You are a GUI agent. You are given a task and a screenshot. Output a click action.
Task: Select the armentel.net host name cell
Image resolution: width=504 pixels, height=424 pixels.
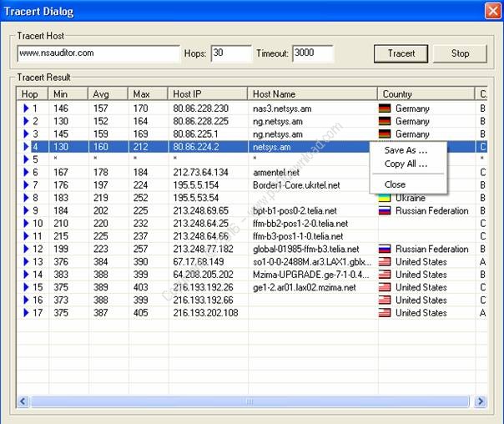276,172
